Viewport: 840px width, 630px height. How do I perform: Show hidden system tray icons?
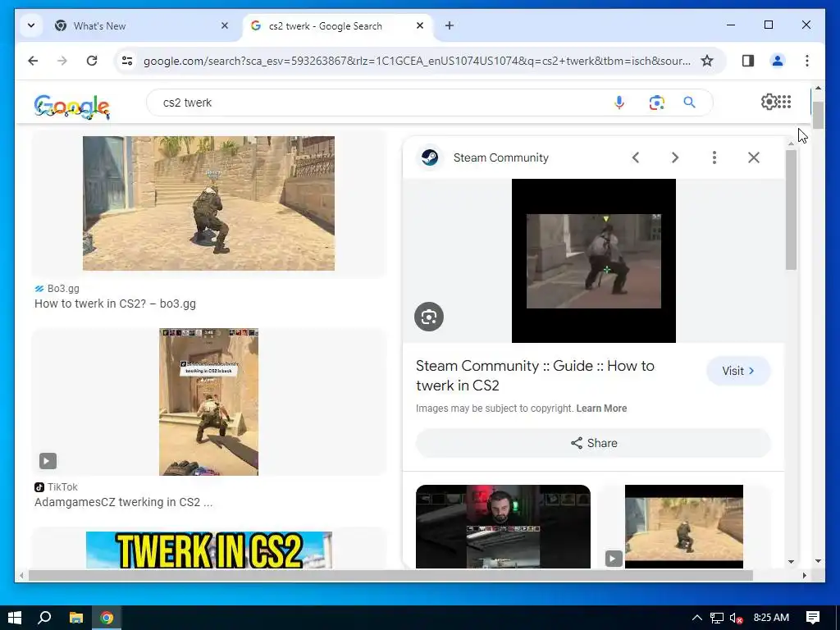tap(697, 618)
